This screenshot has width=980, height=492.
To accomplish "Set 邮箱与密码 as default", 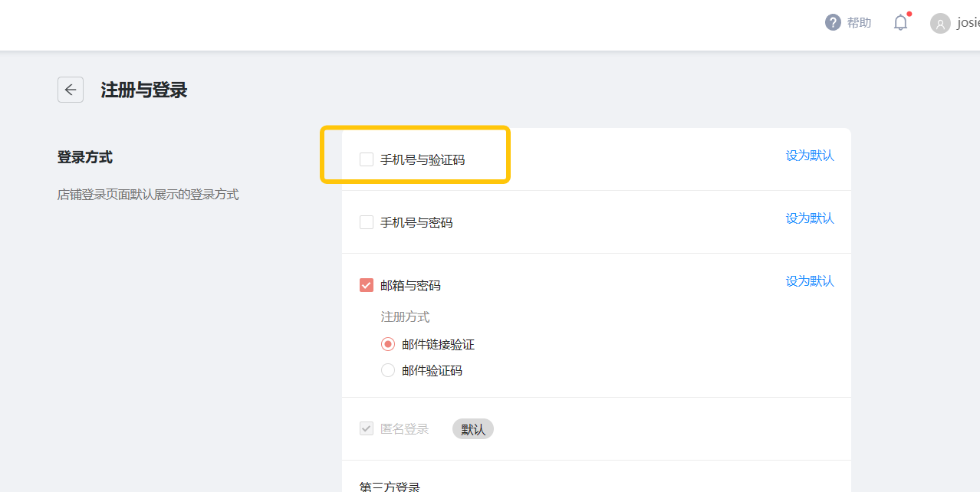I will pos(810,281).
